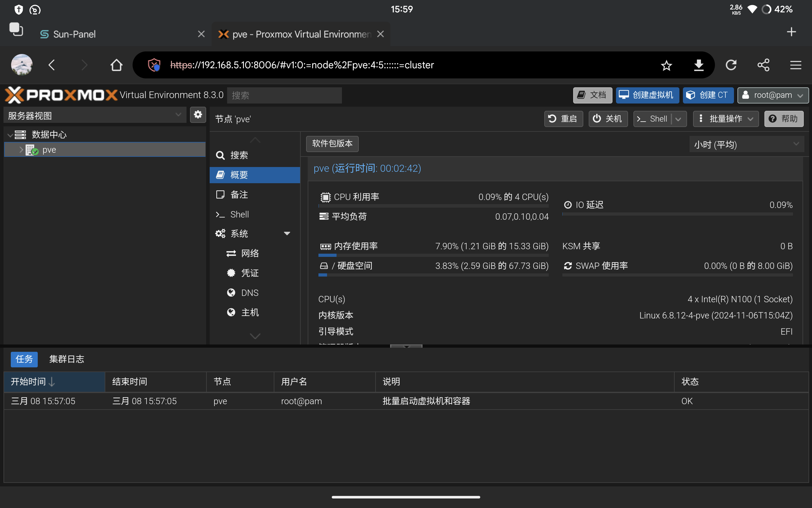This screenshot has height=508, width=812.
Task: Sort by the 结束时间 column header
Action: (156, 382)
